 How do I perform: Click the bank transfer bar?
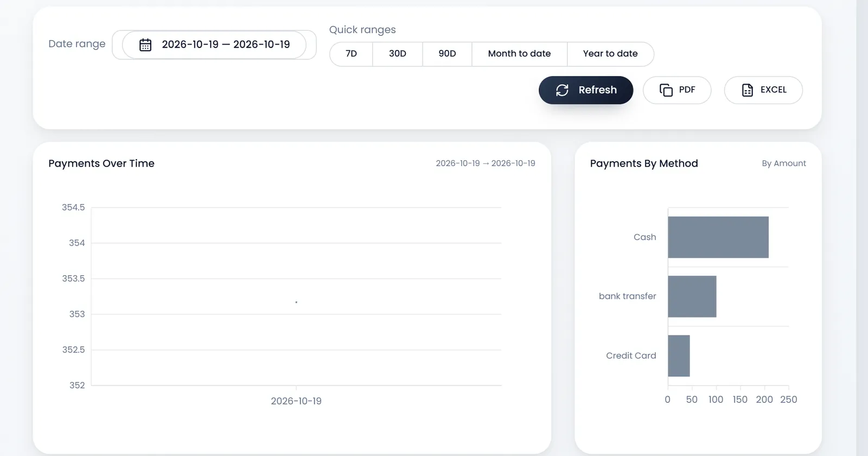[692, 296]
